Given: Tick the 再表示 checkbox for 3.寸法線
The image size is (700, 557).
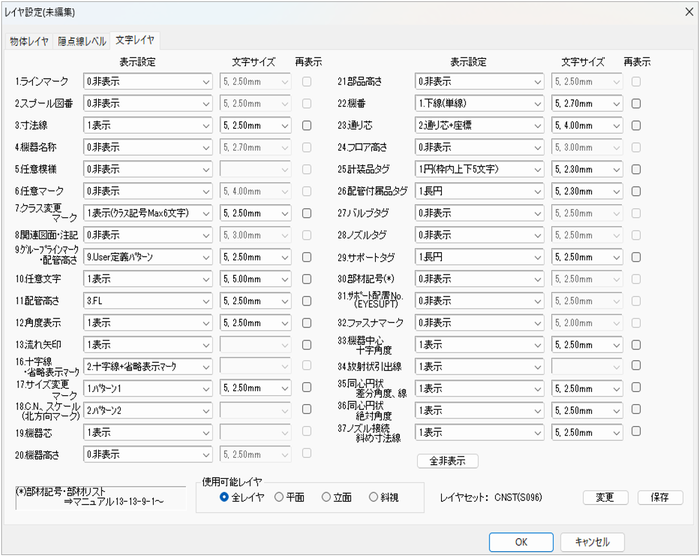Looking at the screenshot, I should point(307,125).
